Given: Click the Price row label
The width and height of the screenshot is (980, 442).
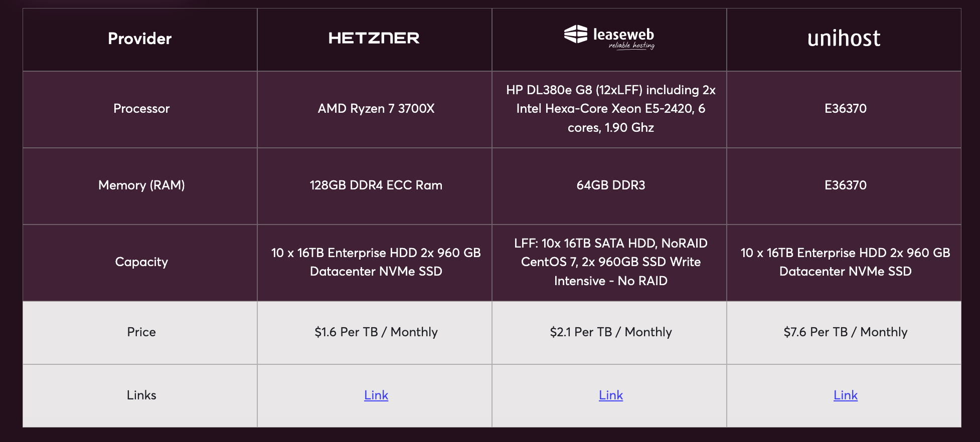Looking at the screenshot, I should click(x=141, y=332).
